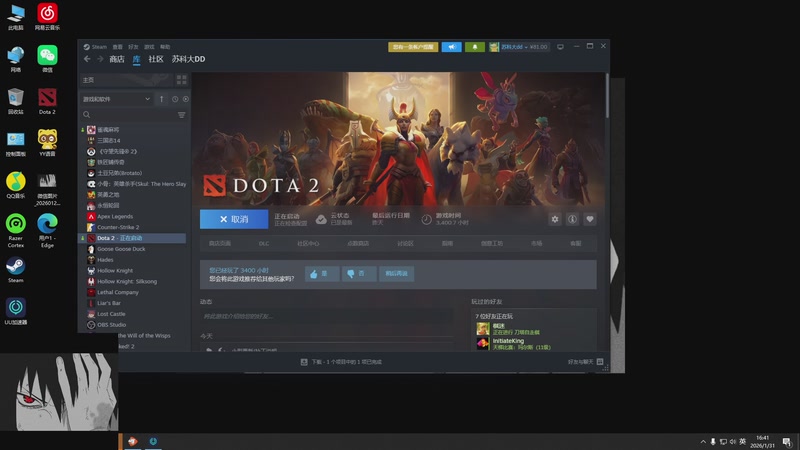Select 三国志14 in library list
Image resolution: width=800 pixels, height=450 pixels.
point(109,140)
